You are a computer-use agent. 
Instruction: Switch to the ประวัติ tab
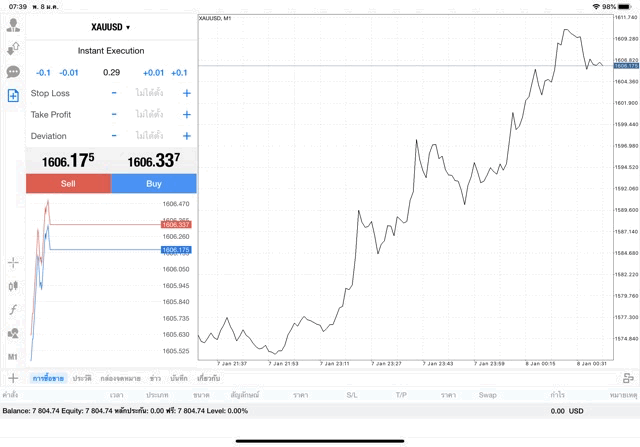point(82,378)
